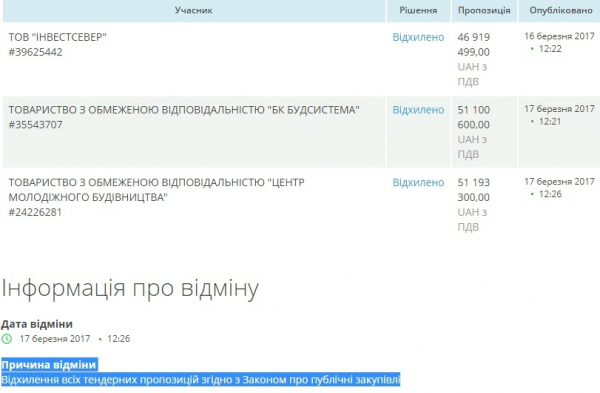The image size is (600, 393).
Task: Open Відхилено link for ТОВ ІНВЕСТСЕВЕР
Action: coord(418,37)
